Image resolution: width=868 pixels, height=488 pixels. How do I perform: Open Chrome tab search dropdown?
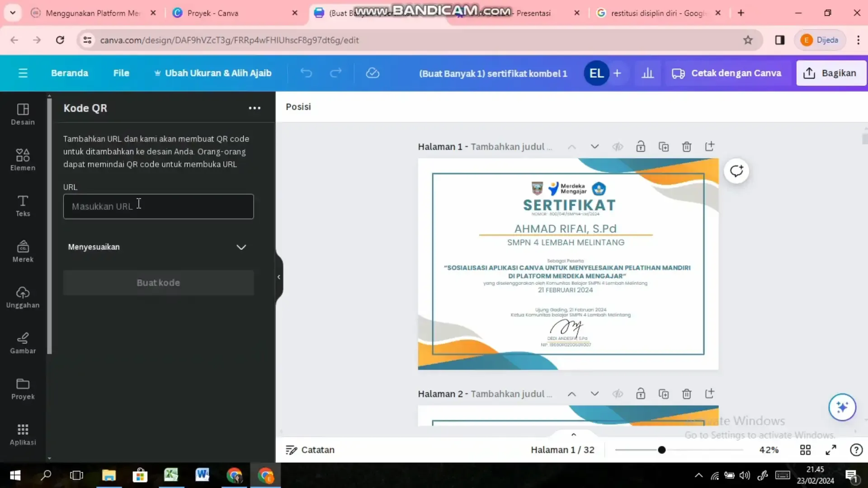(x=13, y=13)
